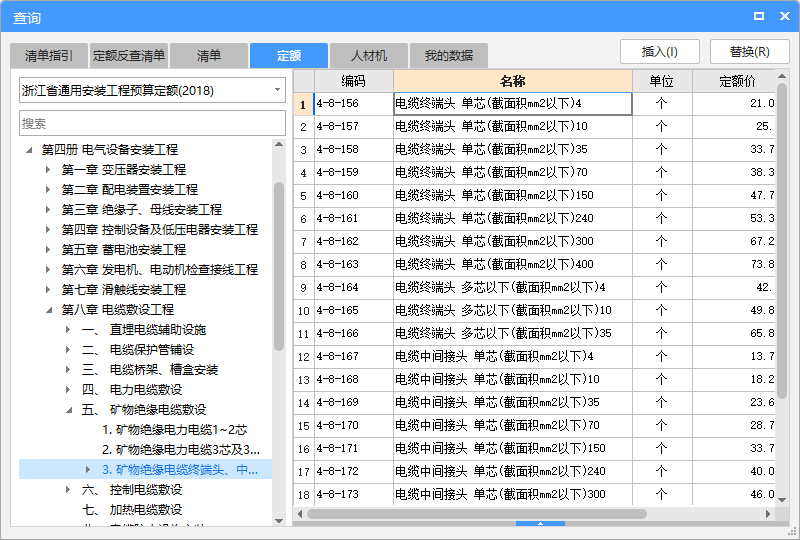
Task: Click the 名称 column header
Action: point(513,81)
